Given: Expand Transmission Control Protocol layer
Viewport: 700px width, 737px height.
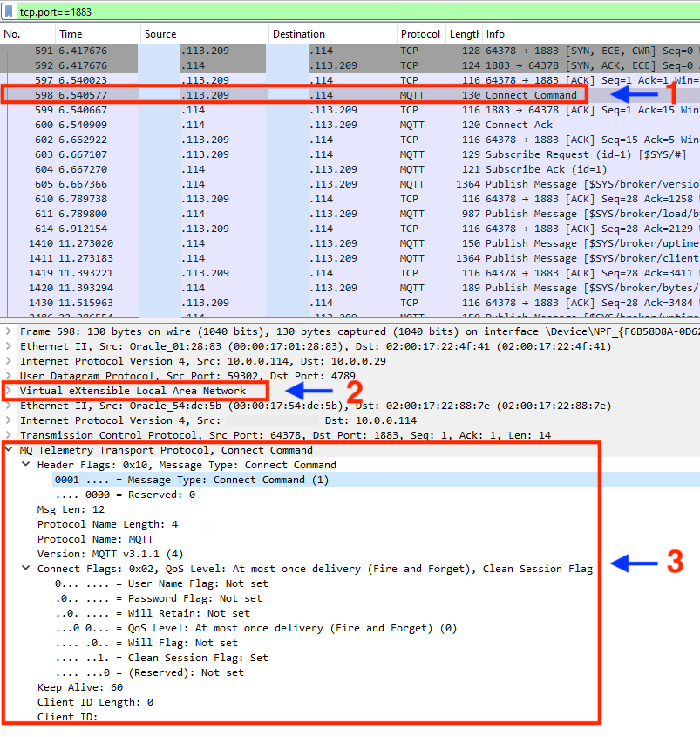Looking at the screenshot, I should 9,434.
